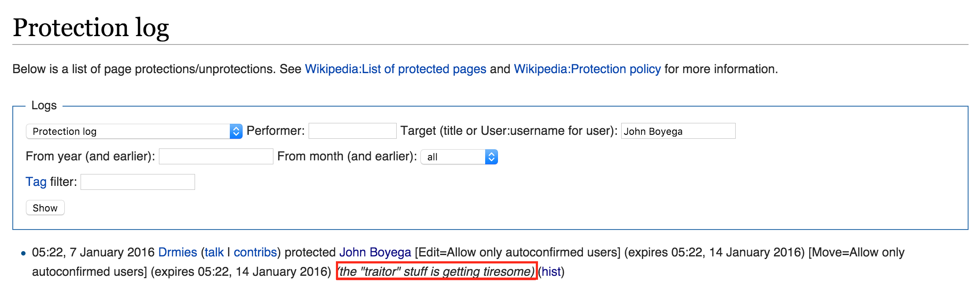Click the italic "traitor" stuff log comment
The height and width of the screenshot is (289, 980).
pyautogui.click(x=436, y=272)
